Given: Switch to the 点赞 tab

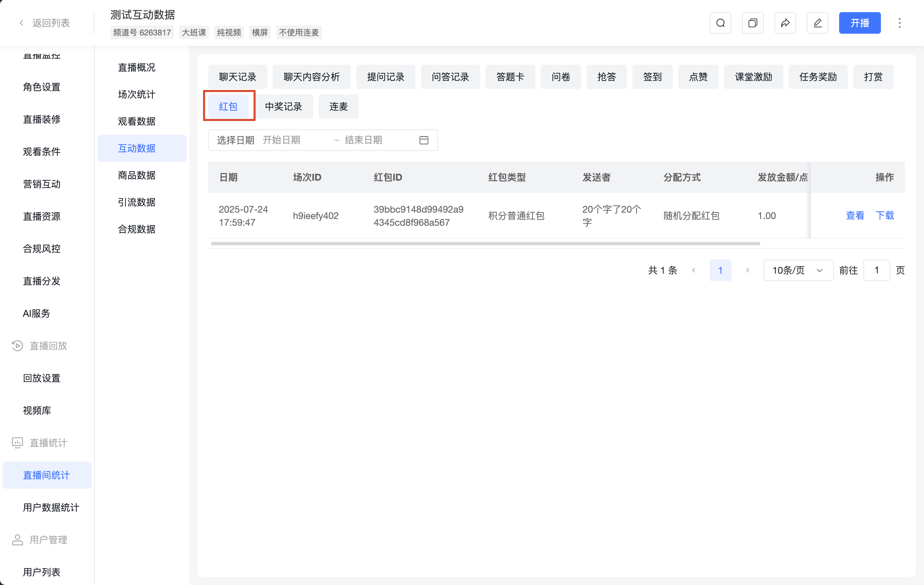Looking at the screenshot, I should coord(698,77).
